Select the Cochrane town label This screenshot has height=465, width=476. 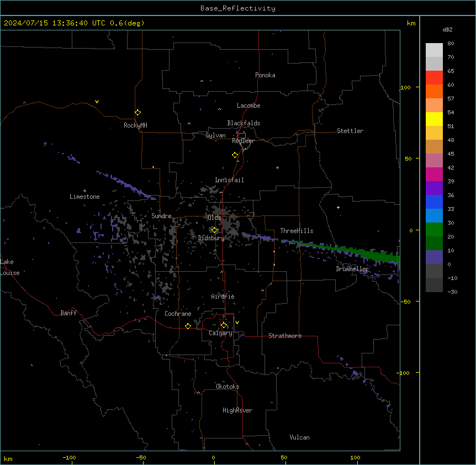pyautogui.click(x=178, y=314)
